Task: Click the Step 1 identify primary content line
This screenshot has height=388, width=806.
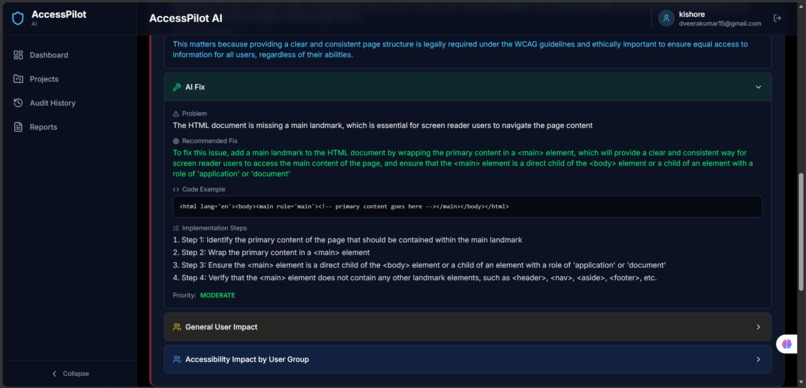Action: [x=347, y=240]
